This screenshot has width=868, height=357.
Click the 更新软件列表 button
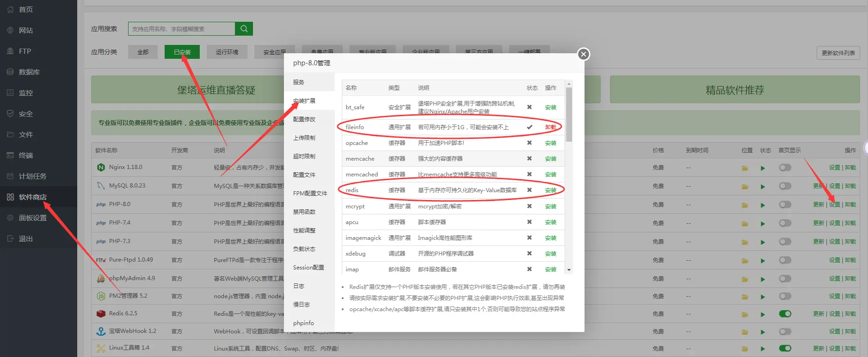click(x=838, y=53)
